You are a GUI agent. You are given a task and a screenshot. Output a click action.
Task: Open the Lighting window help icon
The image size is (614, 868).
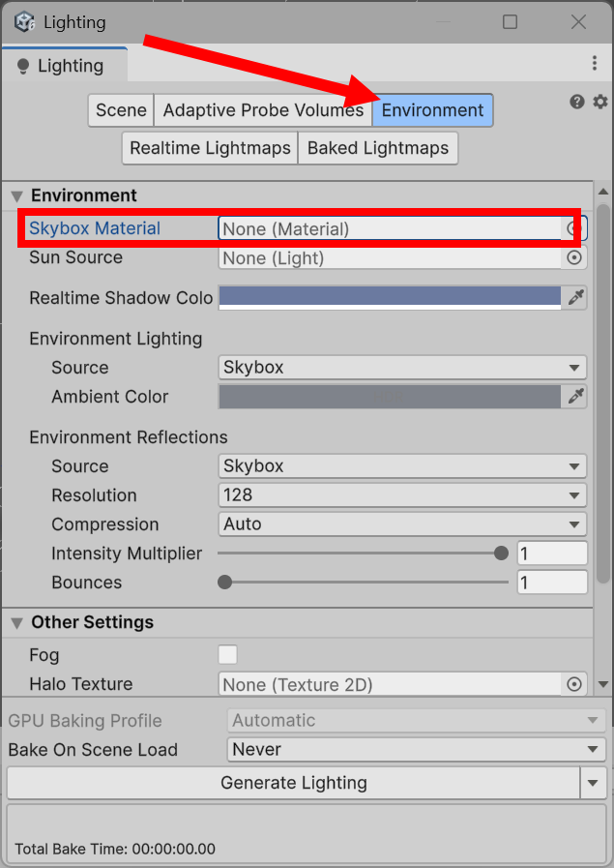click(x=577, y=102)
